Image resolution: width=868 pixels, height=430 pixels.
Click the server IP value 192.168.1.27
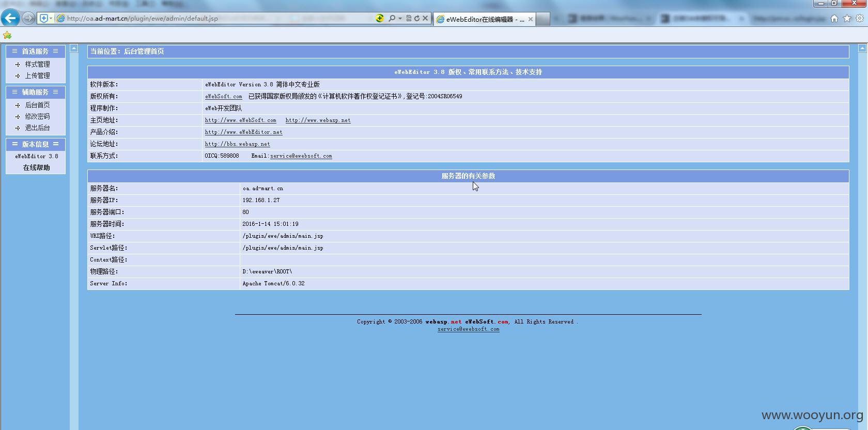(261, 200)
